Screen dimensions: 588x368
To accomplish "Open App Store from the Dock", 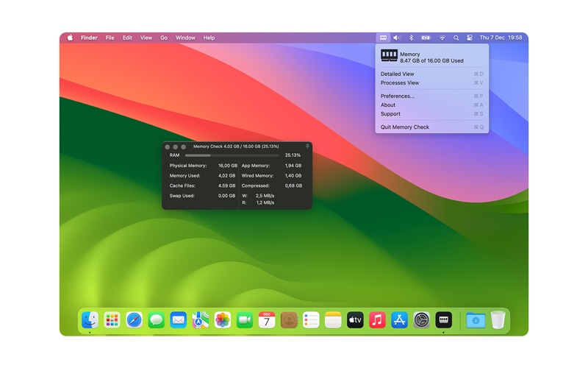I will [399, 320].
